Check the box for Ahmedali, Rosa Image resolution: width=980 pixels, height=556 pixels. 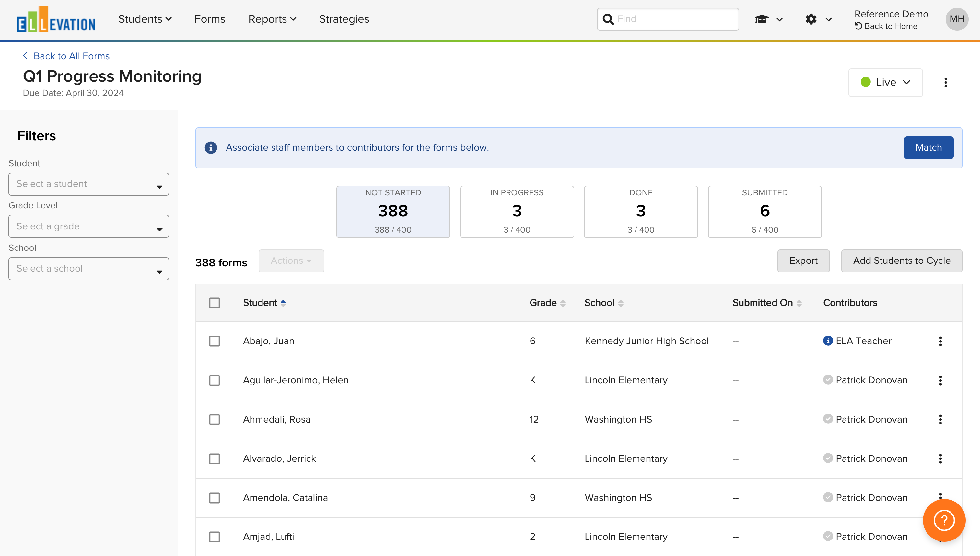click(x=215, y=419)
